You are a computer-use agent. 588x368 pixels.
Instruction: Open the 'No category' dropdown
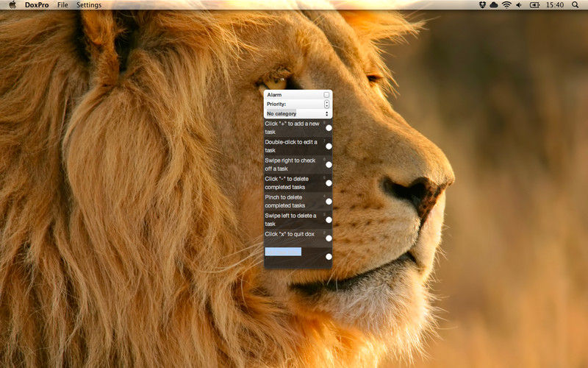(x=298, y=114)
